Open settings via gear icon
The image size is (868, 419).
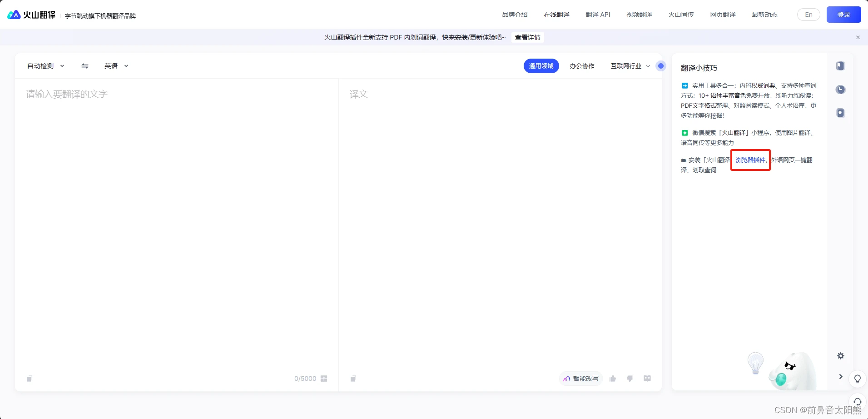(841, 356)
